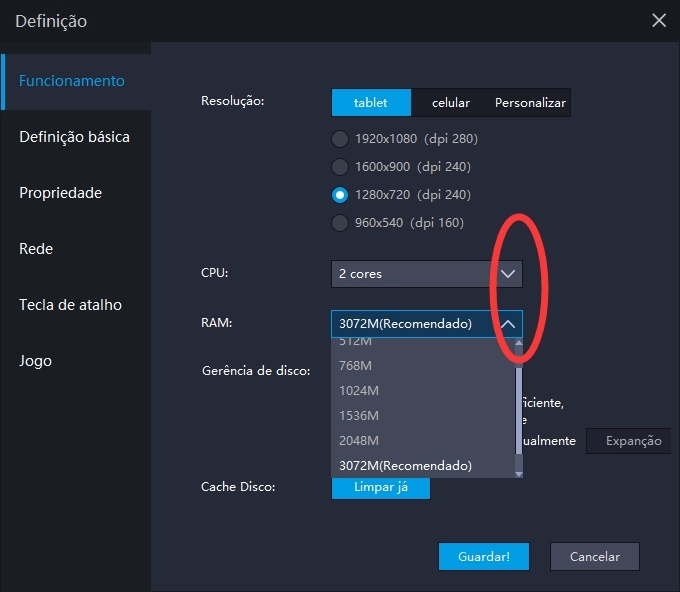Select 1024M from RAM list
Screen dimensions: 680x592
click(x=359, y=390)
